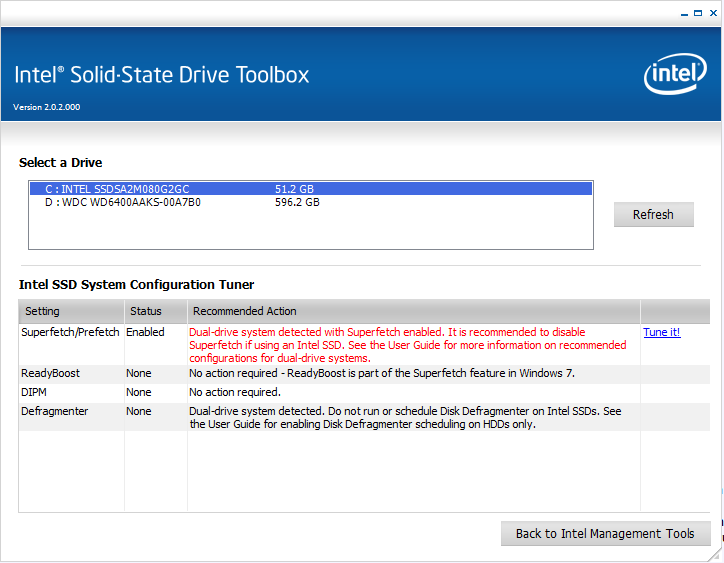Select the C: INTEL SSDSA2M080G2GC drive
The height and width of the screenshot is (563, 724).
point(311,189)
